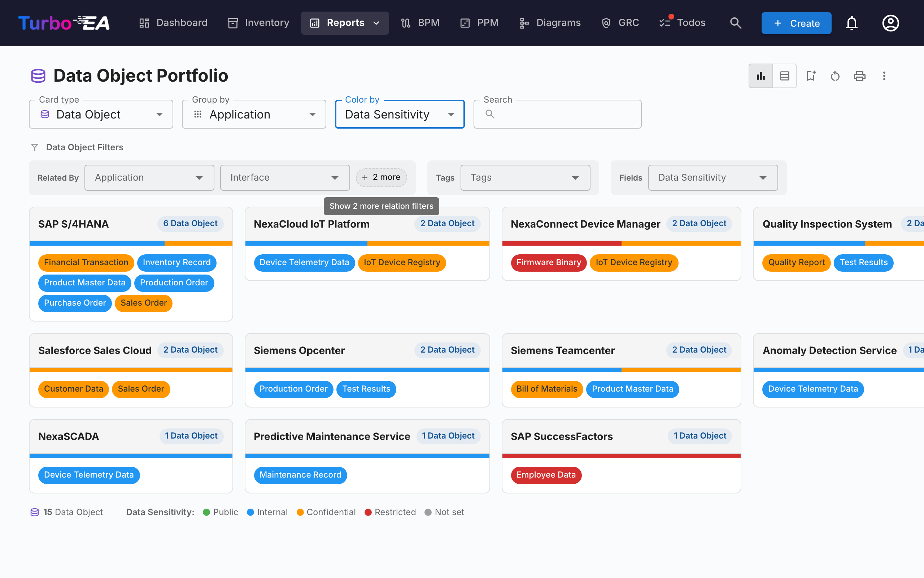Open the Todos menu item
The width and height of the screenshot is (924, 578).
(x=682, y=23)
